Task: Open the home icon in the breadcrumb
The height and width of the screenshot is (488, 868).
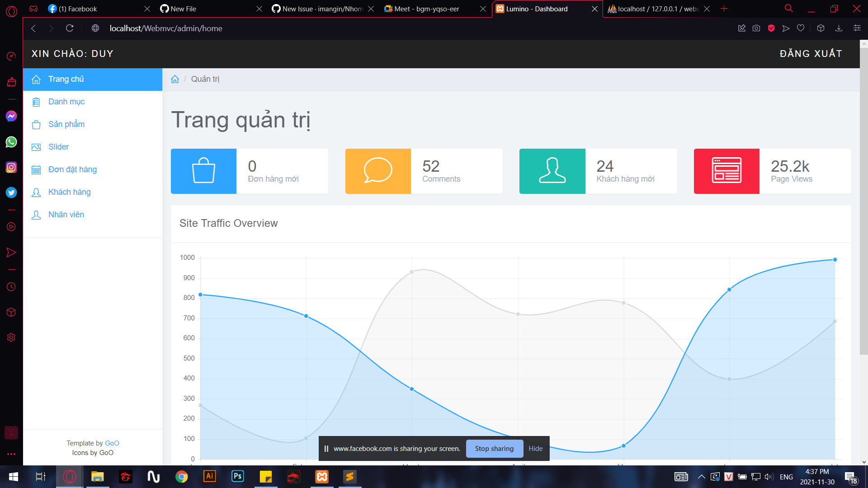Action: point(175,79)
